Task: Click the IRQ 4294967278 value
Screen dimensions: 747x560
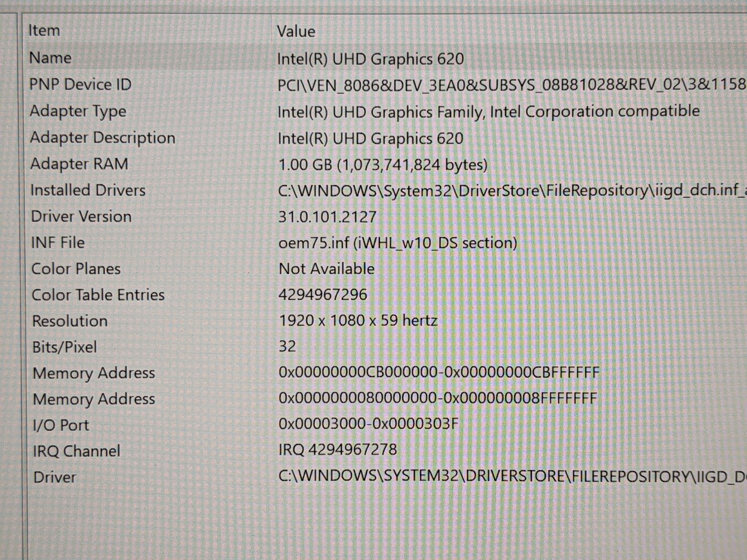Action: pos(338,449)
